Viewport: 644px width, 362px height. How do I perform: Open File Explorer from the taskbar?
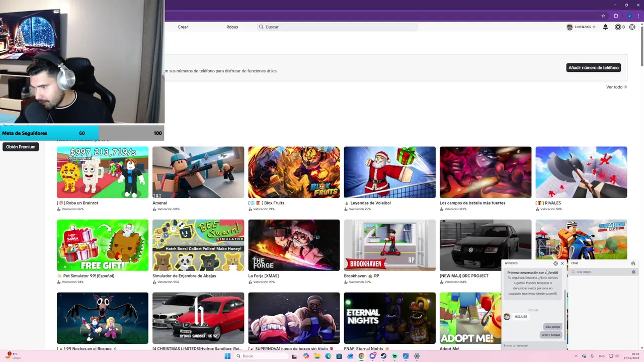[x=317, y=356]
